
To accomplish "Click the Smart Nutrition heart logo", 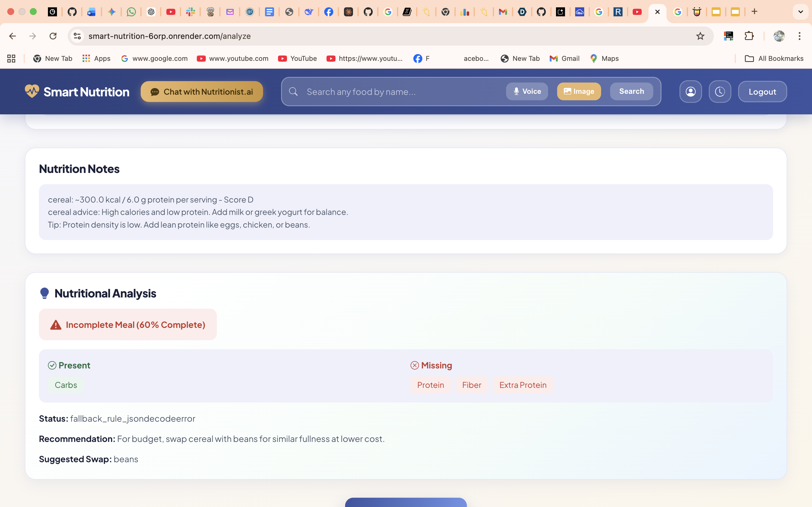I will coord(32,91).
